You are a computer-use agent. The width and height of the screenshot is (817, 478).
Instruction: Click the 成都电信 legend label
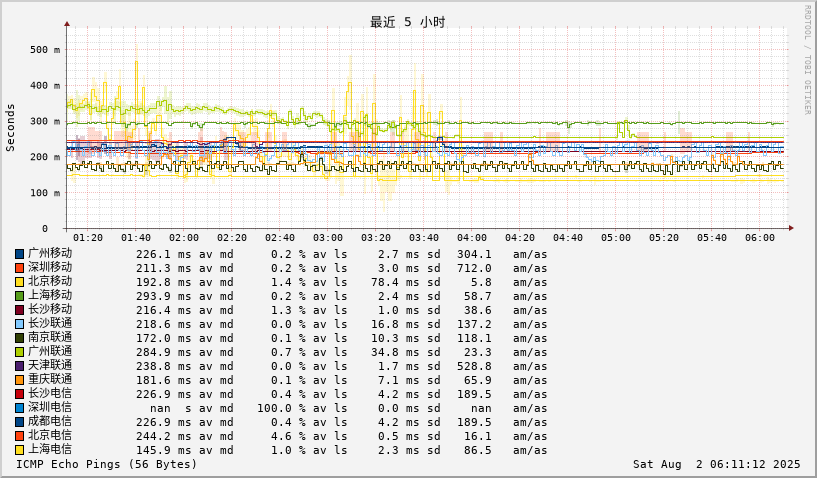click(50, 422)
